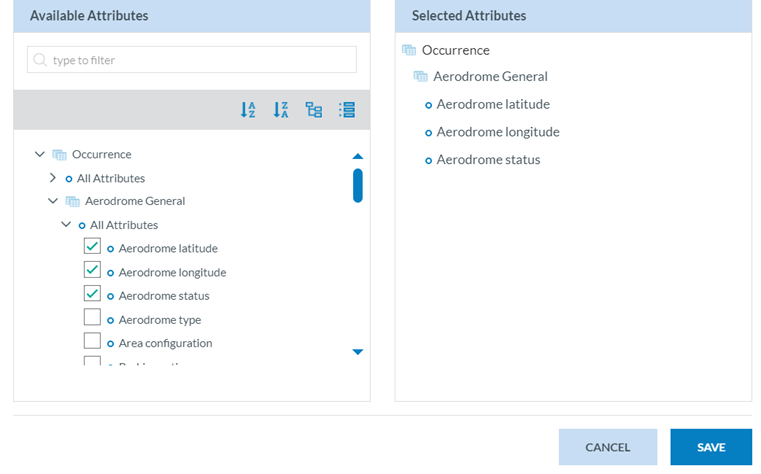Viewport: 761px width, 474px height.
Task: Click the list view icon in toolbar
Action: [x=347, y=110]
